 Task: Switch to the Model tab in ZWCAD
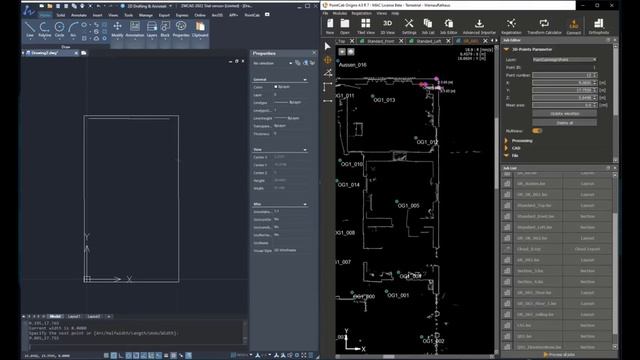[x=55, y=316]
